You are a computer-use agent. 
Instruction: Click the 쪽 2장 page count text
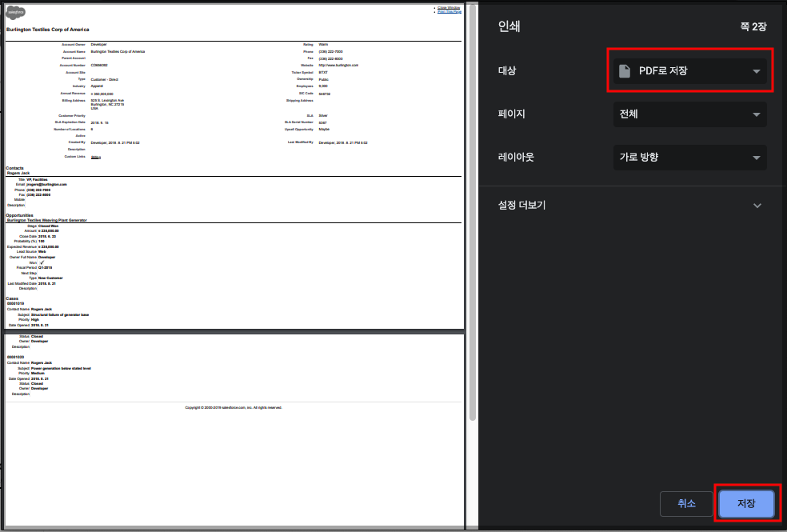click(753, 26)
